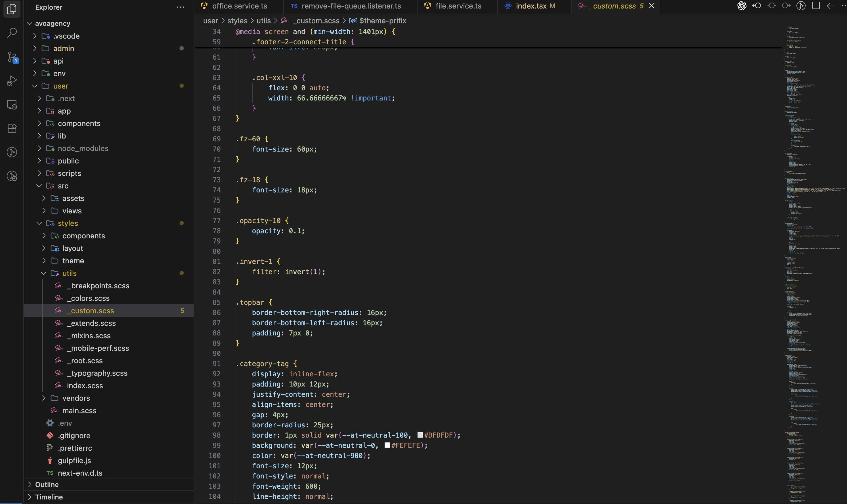Expand the env folder
This screenshot has height=504, width=847.
[109, 73]
